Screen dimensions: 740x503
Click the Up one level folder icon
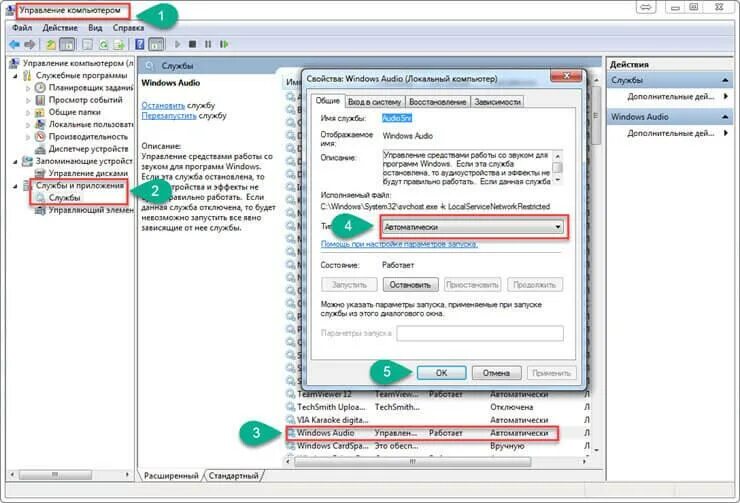[50, 44]
